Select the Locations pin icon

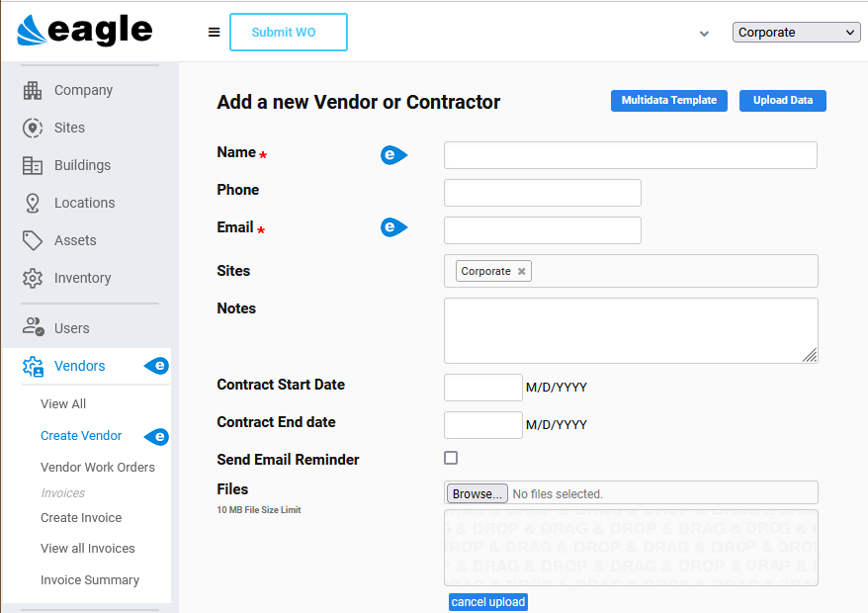click(x=31, y=203)
